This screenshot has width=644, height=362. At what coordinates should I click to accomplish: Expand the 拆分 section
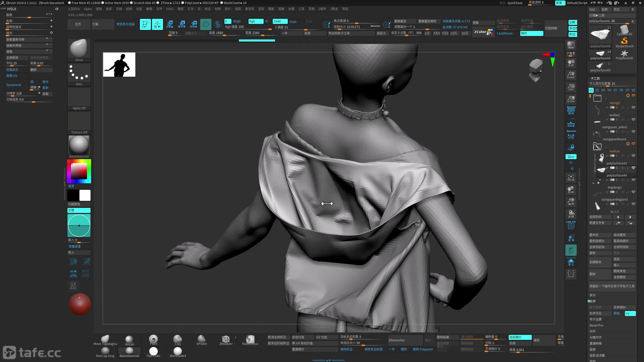click(x=592, y=295)
